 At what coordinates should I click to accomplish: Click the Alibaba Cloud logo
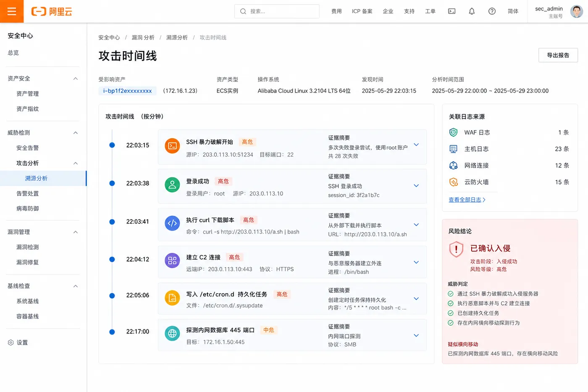52,11
